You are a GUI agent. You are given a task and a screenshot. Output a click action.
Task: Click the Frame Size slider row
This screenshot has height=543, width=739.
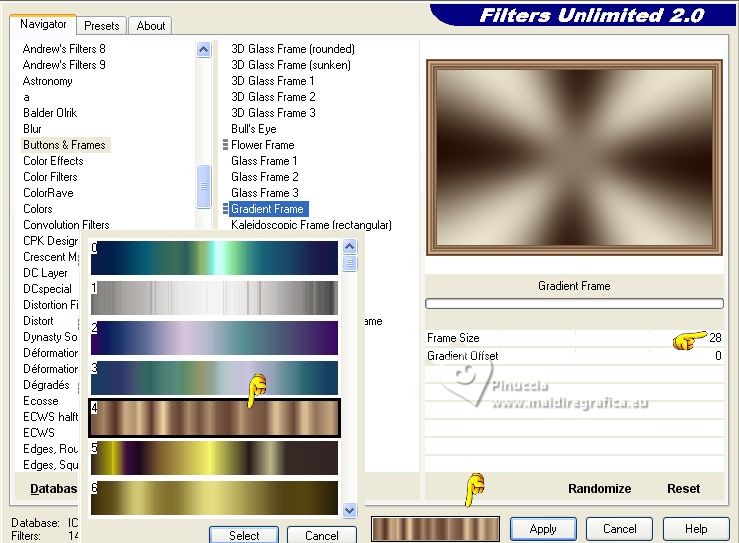coord(574,338)
